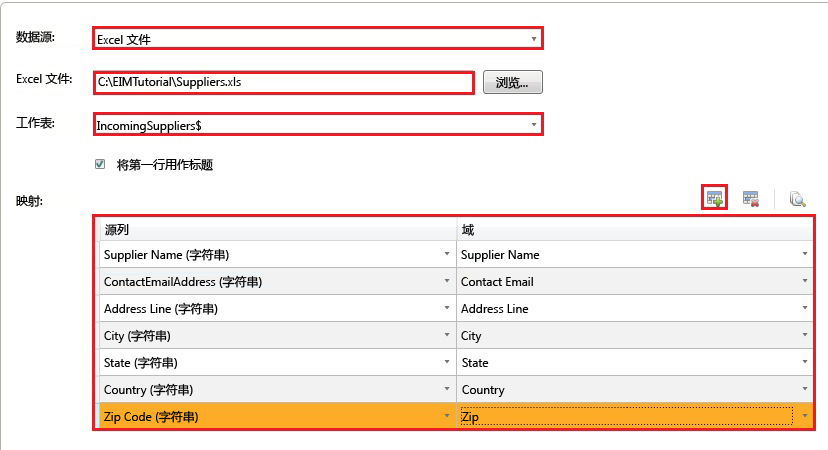Open the State domain dropdown
Viewport: 828px width, 450px height.
point(804,363)
